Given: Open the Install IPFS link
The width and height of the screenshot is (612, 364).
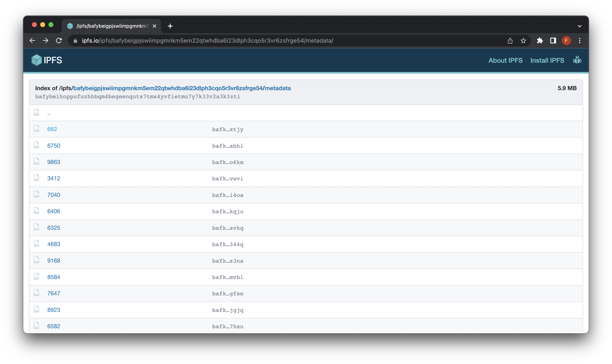Looking at the screenshot, I should point(547,60).
